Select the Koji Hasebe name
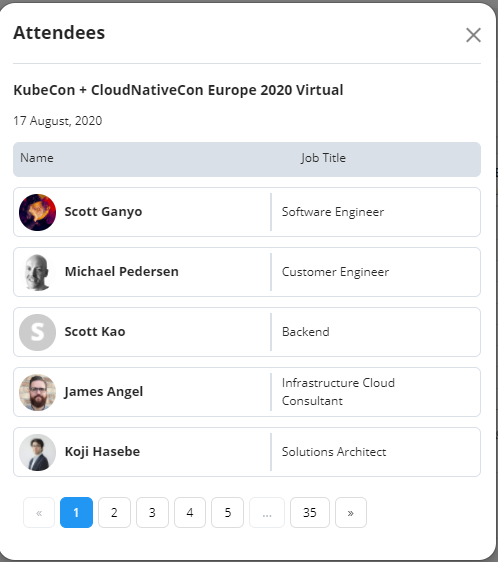This screenshot has width=498, height=562. [x=102, y=452]
